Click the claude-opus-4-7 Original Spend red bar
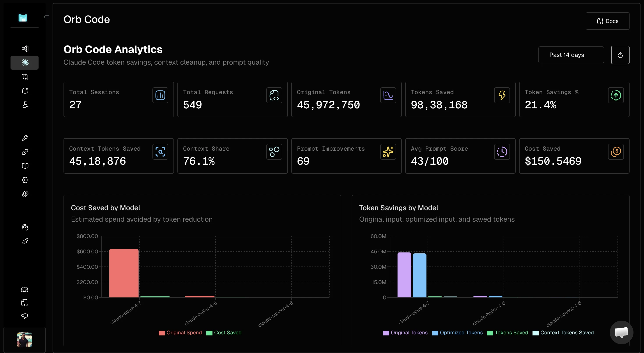Image resolution: width=644 pixels, height=353 pixels. tap(124, 273)
